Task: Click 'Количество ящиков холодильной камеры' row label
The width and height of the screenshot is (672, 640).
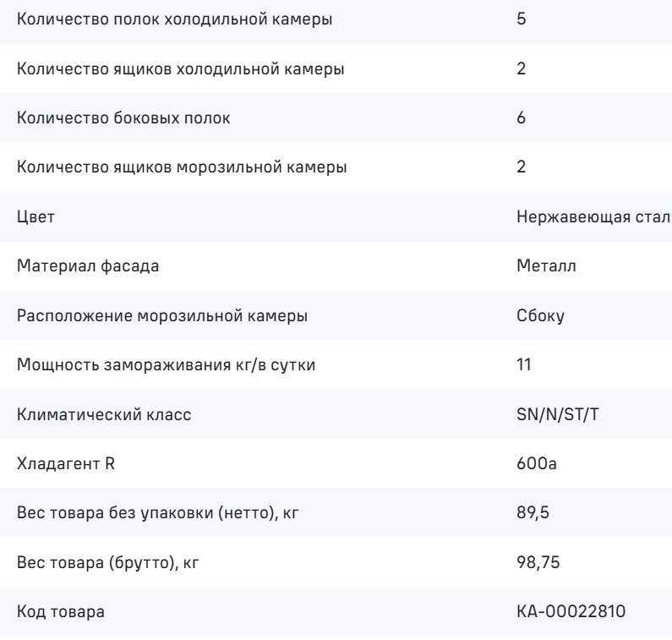Action: 180,68
